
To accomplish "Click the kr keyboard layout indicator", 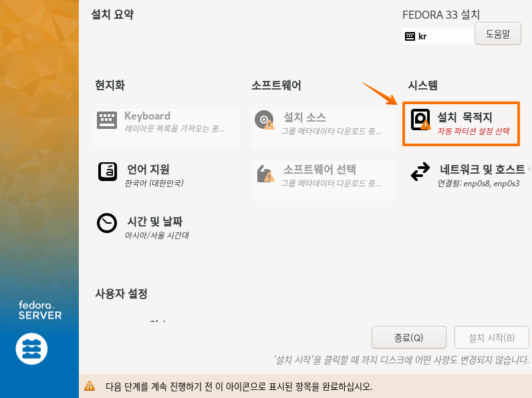I will coord(438,36).
